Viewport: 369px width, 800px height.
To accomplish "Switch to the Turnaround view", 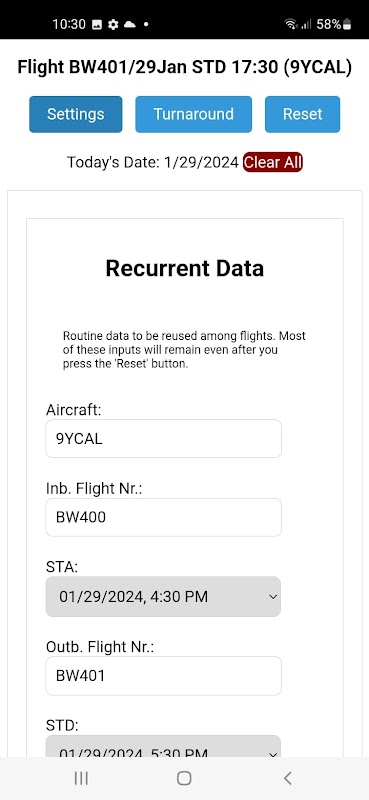I will 193,114.
